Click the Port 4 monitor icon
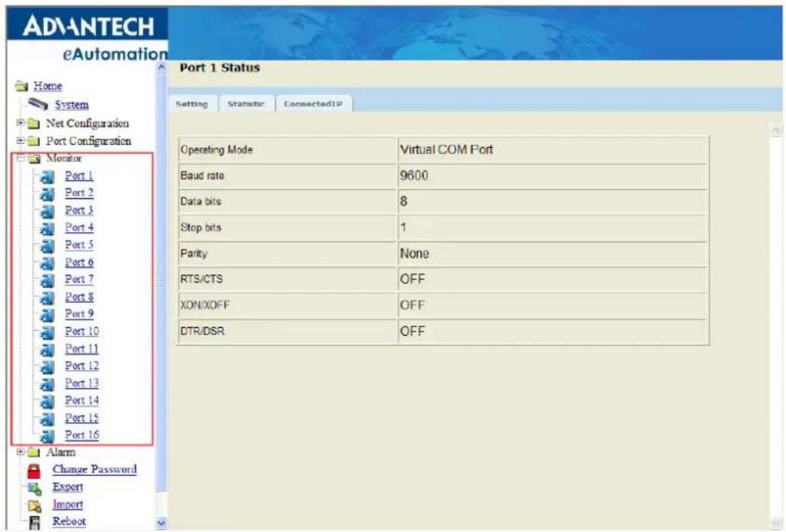This screenshot has height=532, width=786. [47, 228]
